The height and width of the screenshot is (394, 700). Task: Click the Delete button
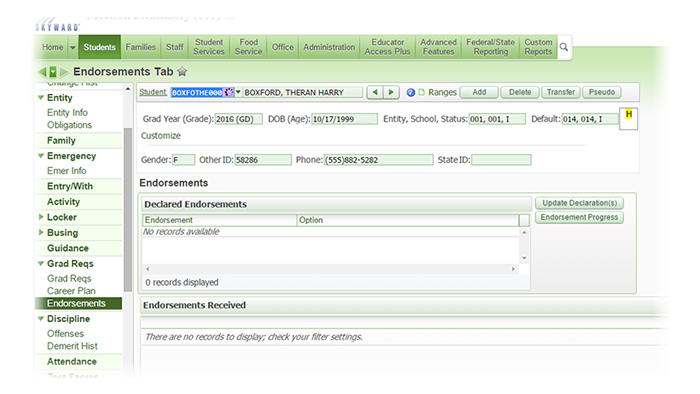(x=520, y=92)
